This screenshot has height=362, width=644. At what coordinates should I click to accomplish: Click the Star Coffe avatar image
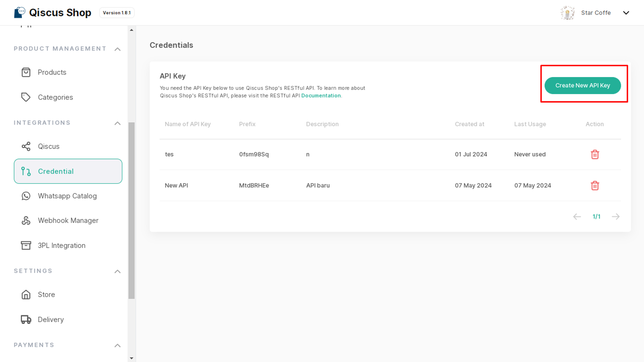[568, 13]
